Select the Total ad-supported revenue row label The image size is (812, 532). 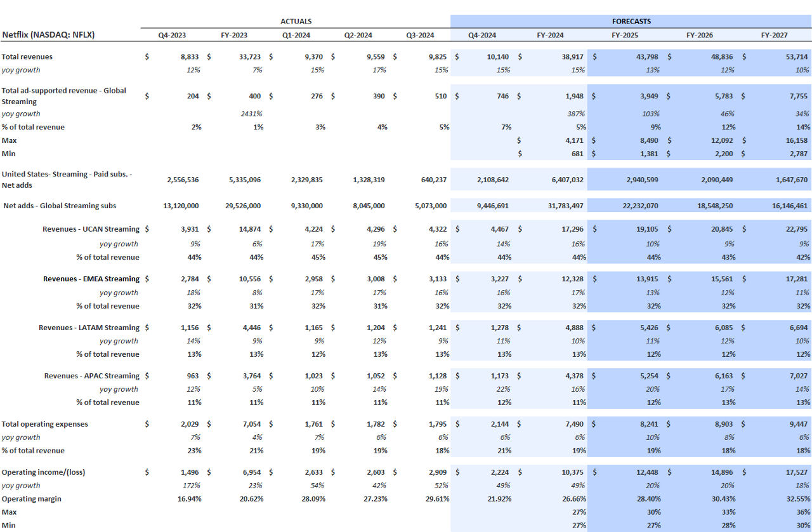64,96
